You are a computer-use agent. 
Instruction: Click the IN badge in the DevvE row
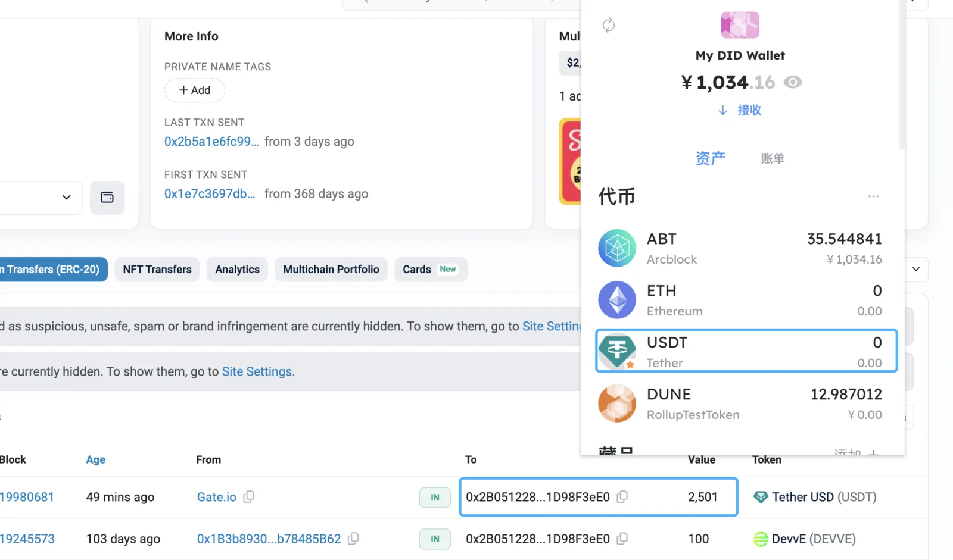pyautogui.click(x=435, y=539)
